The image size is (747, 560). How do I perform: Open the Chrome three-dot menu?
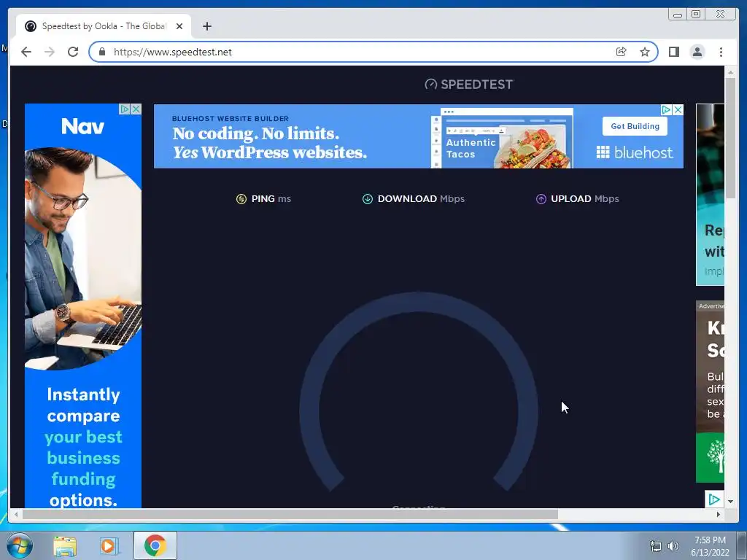coord(721,52)
